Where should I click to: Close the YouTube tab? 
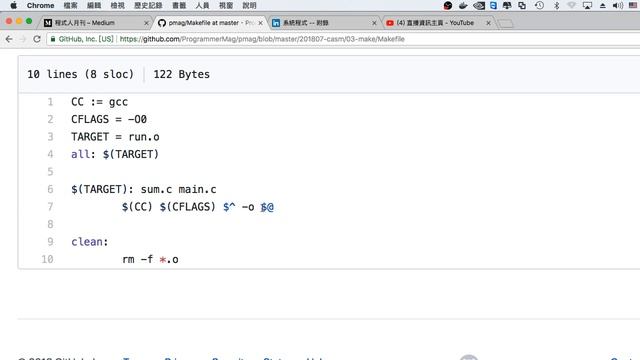coord(488,23)
